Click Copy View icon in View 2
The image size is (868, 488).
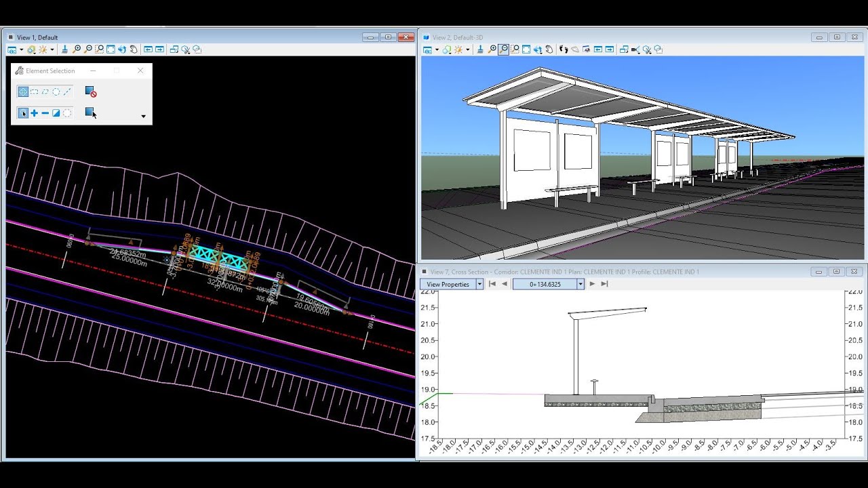(624, 49)
